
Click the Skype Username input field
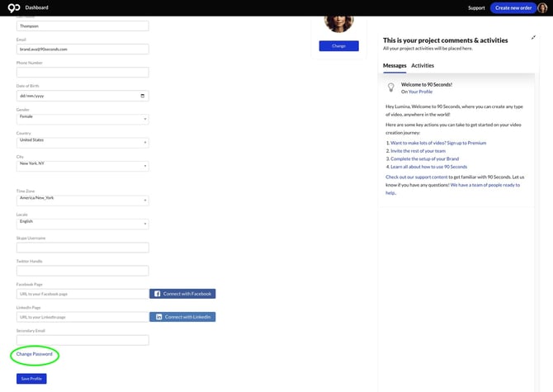83,248
